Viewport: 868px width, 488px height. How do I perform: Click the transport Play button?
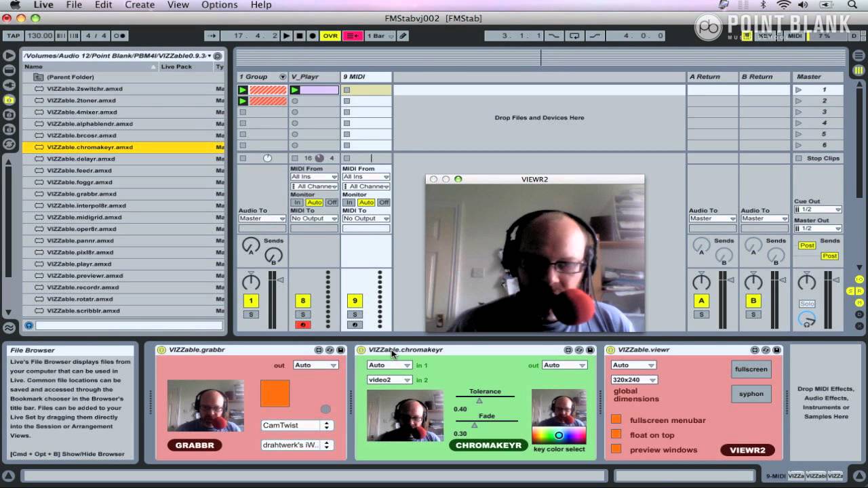(x=287, y=36)
